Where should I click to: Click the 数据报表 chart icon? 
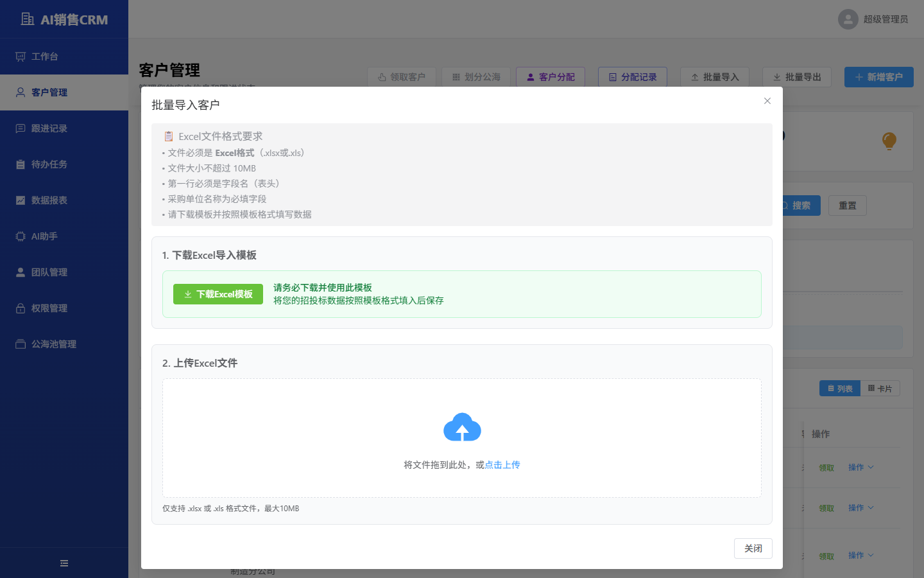[21, 200]
